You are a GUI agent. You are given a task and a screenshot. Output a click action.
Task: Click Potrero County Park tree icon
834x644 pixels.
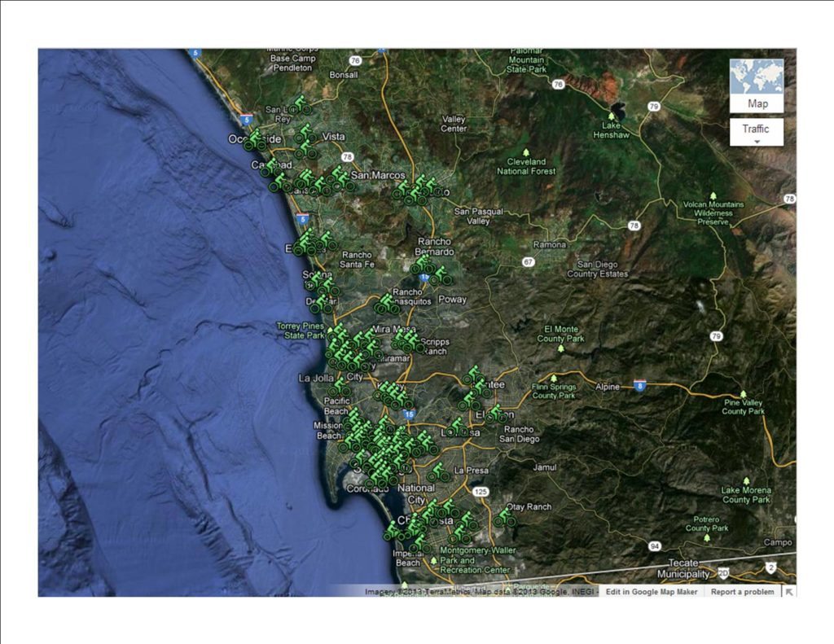(x=707, y=537)
